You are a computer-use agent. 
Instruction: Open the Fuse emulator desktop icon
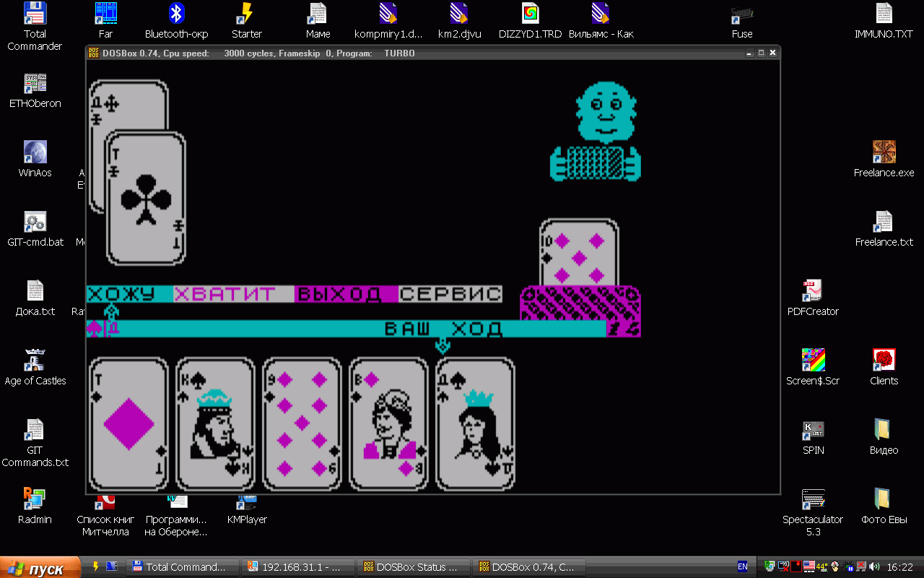pos(742,22)
